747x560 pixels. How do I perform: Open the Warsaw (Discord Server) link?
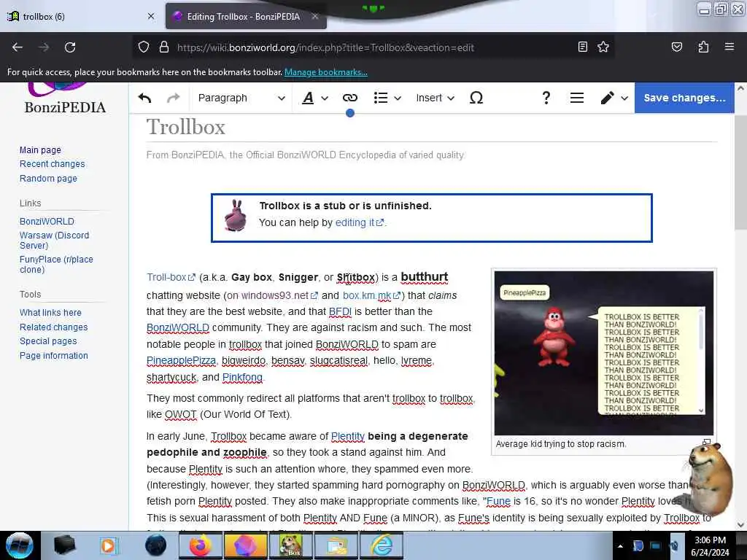(54, 241)
